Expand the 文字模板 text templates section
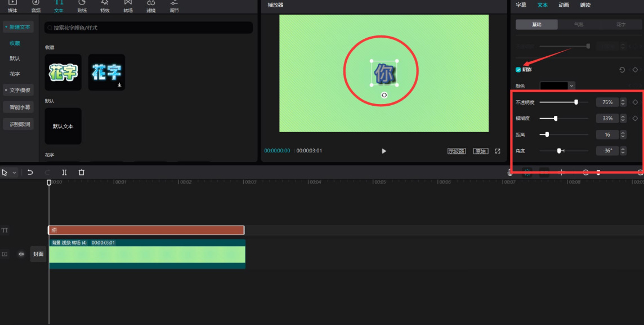Viewport: 644px width, 325px height. (x=17, y=90)
